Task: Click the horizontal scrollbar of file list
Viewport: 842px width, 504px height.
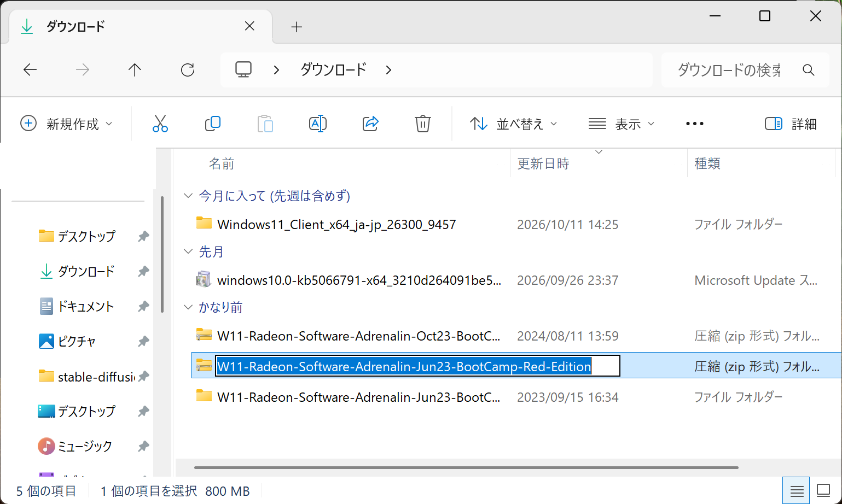Action: pos(466,467)
